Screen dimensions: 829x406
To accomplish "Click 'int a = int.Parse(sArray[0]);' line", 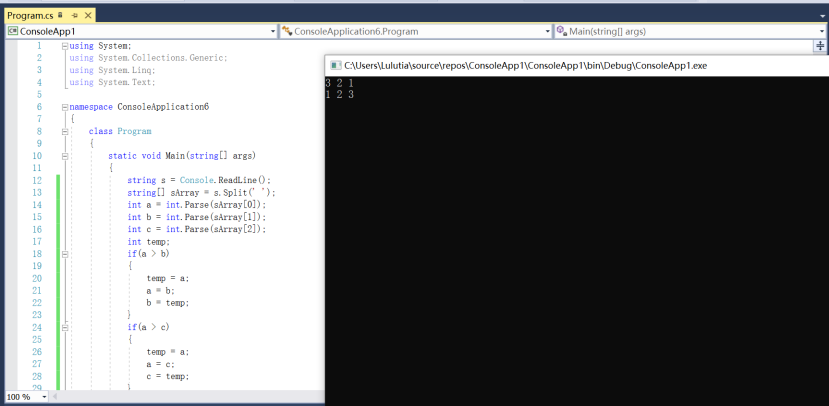I will (x=197, y=205).
